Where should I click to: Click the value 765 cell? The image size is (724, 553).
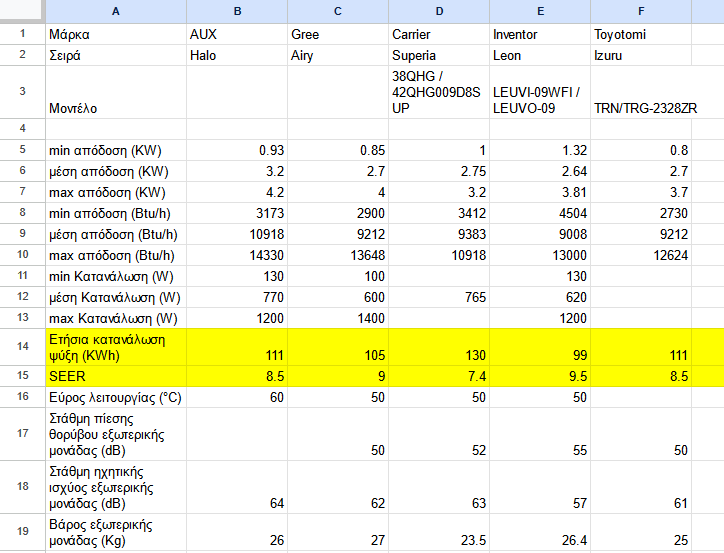(x=439, y=297)
